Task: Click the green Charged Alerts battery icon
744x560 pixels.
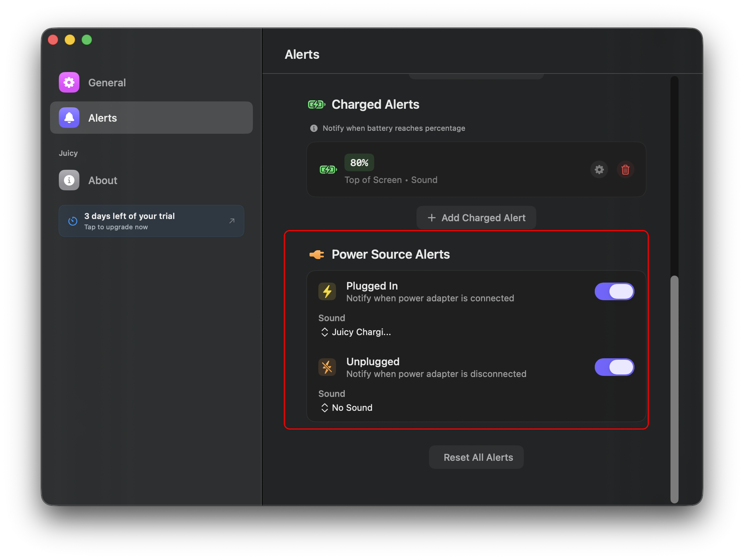Action: click(316, 105)
